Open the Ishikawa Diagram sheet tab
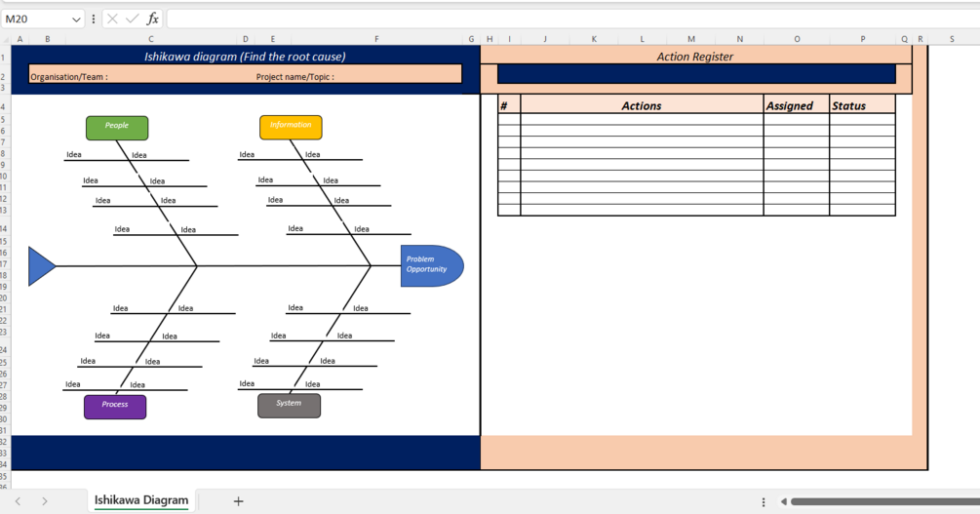The height and width of the screenshot is (514, 980). pyautogui.click(x=141, y=500)
